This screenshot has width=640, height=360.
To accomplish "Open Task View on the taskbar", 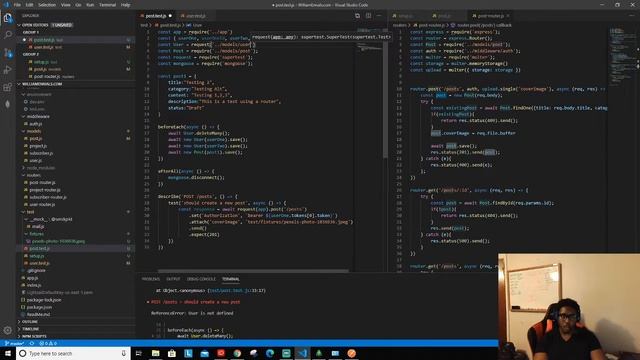I will coord(138,353).
